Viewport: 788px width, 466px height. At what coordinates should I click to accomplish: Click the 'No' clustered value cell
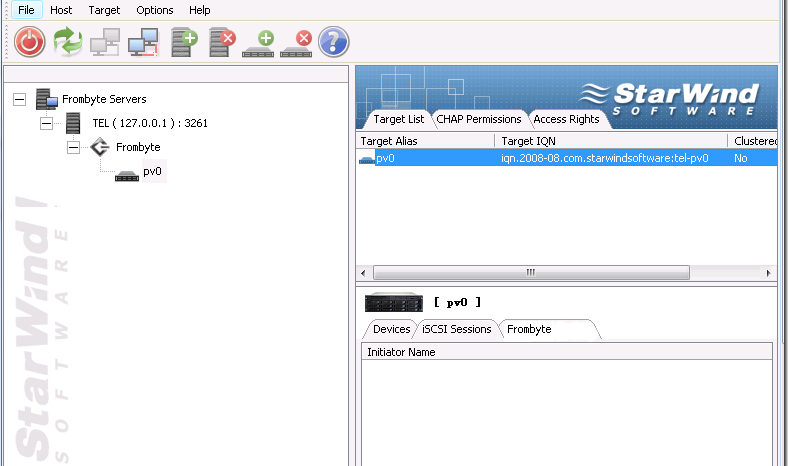[x=741, y=158]
